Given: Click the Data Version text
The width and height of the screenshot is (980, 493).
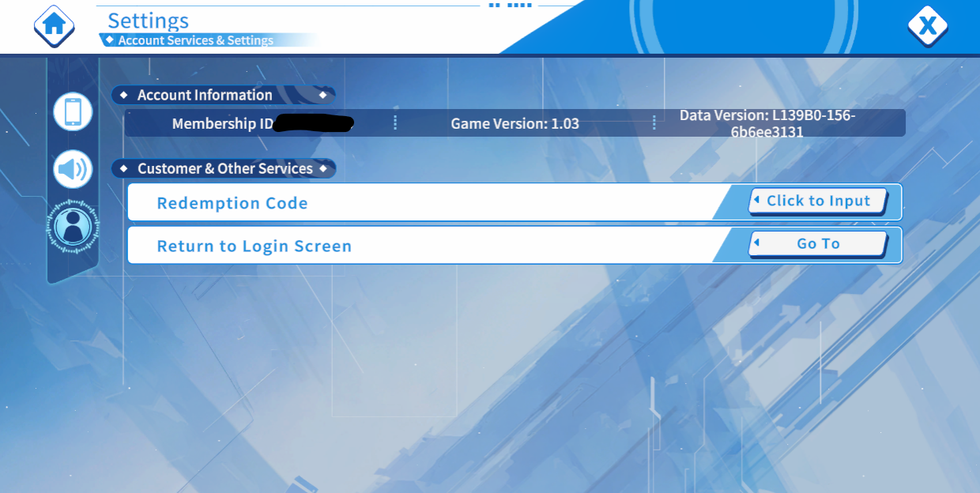Looking at the screenshot, I should click(x=767, y=124).
